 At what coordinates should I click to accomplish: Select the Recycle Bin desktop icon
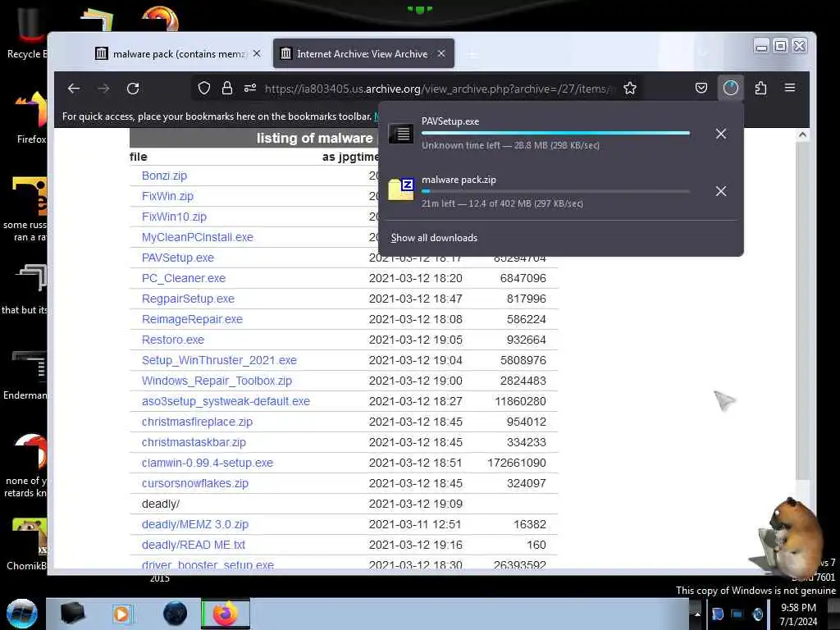pos(28,33)
